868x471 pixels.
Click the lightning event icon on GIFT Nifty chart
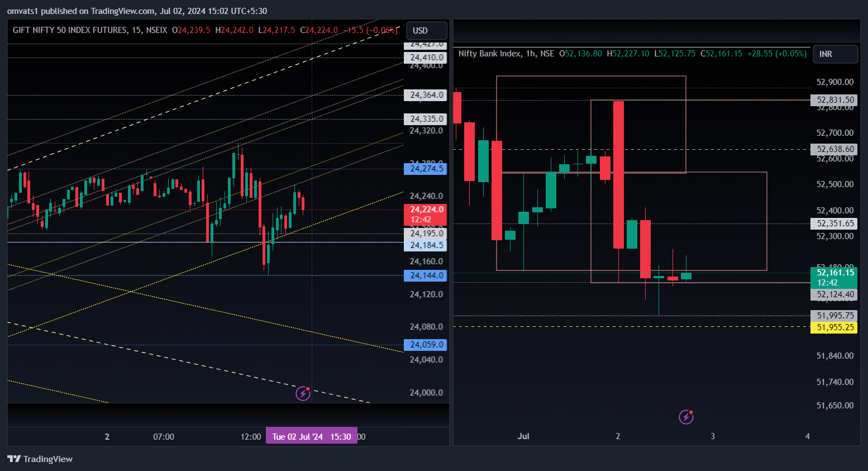point(303,393)
